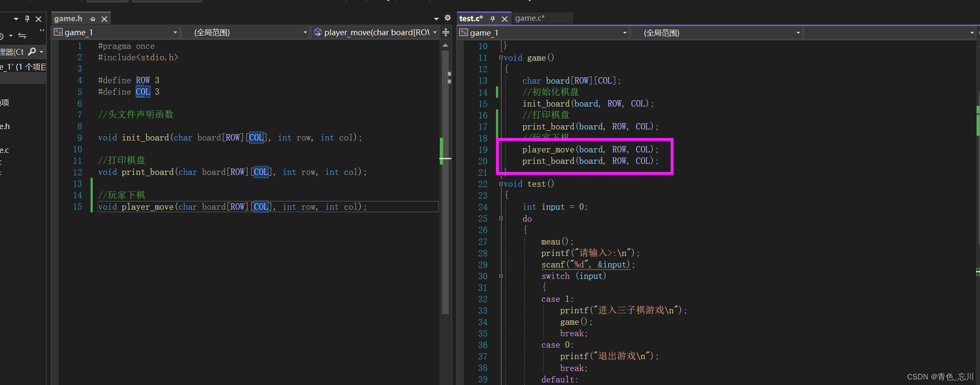
Task: Collapse the void game() function
Action: [x=501, y=58]
